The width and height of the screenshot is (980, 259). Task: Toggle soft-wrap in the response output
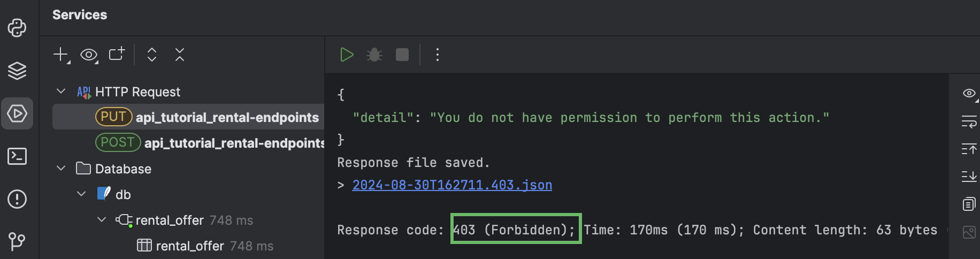(x=969, y=122)
